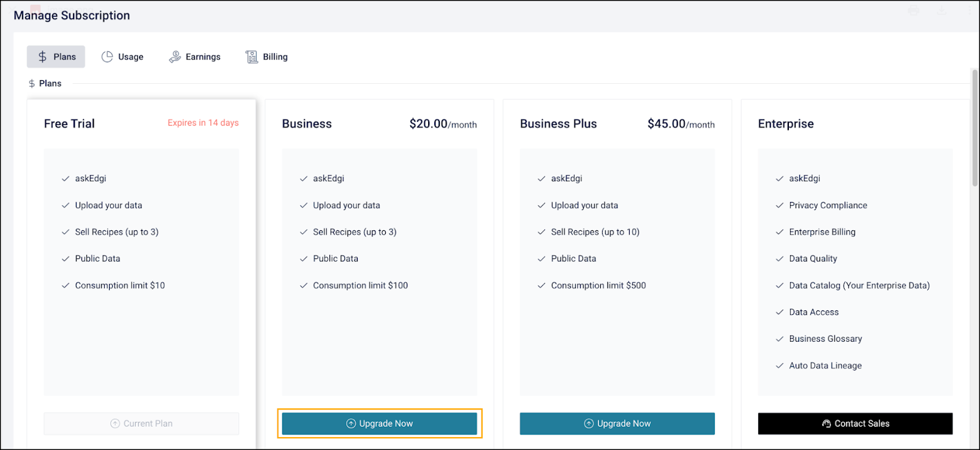Click the checkmark next to Privacy Compliance
The image size is (980, 450).
coord(780,206)
